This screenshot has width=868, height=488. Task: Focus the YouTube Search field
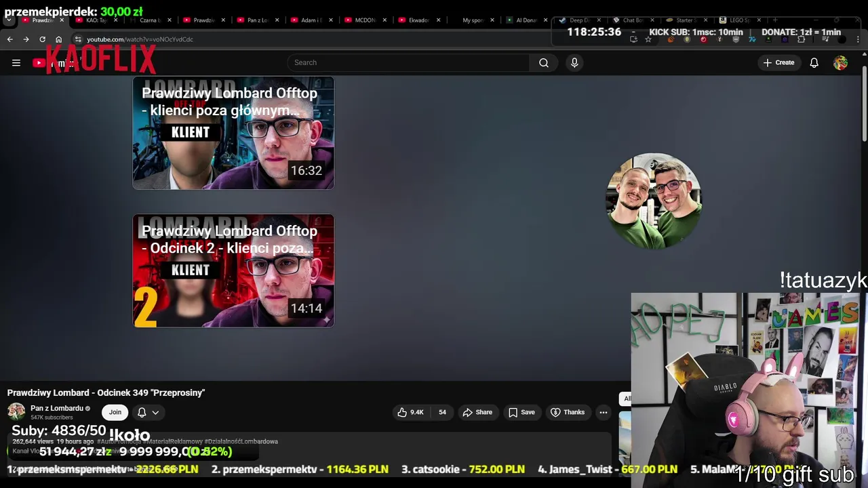(x=408, y=62)
